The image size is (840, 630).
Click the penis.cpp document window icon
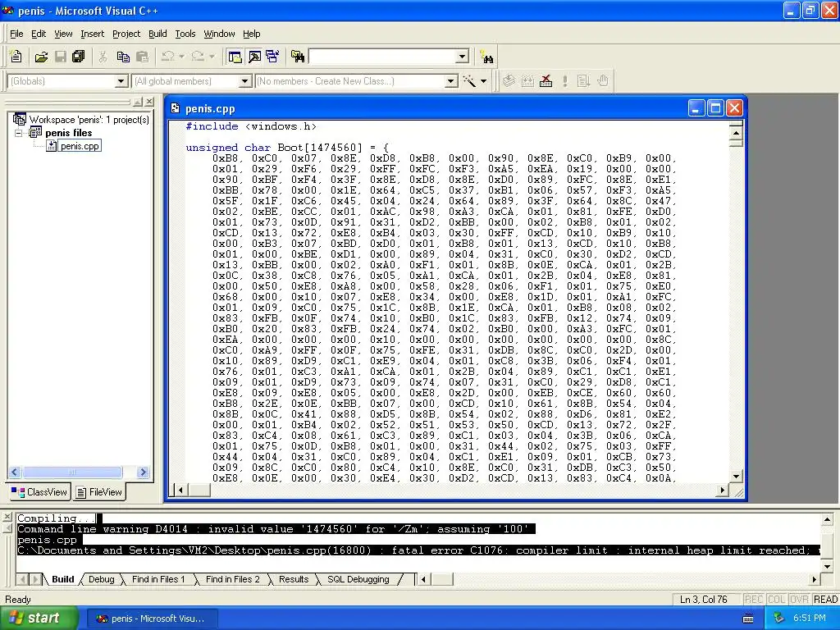click(x=176, y=108)
